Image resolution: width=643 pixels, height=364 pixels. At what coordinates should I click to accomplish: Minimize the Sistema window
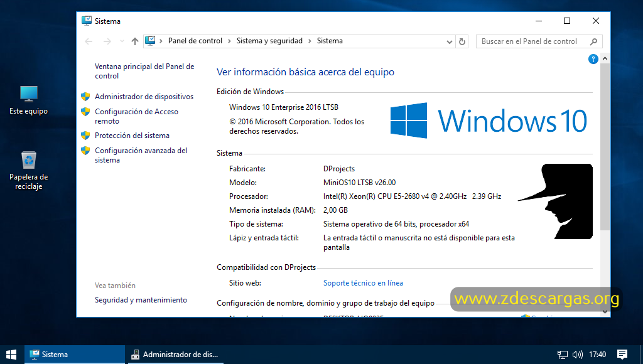click(x=539, y=21)
